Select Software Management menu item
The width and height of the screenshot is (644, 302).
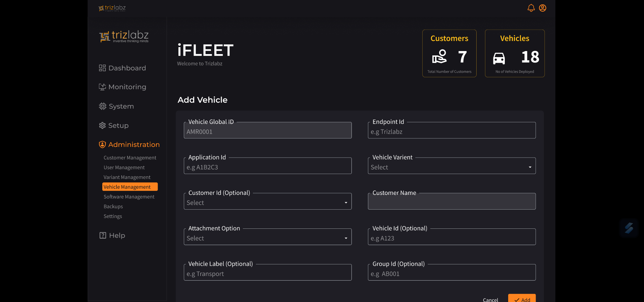(129, 197)
